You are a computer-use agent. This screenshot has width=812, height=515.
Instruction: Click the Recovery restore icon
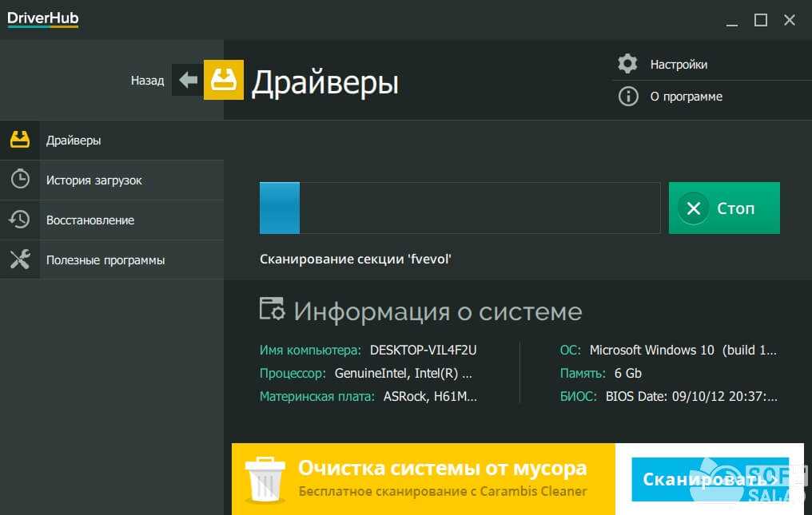click(x=20, y=220)
